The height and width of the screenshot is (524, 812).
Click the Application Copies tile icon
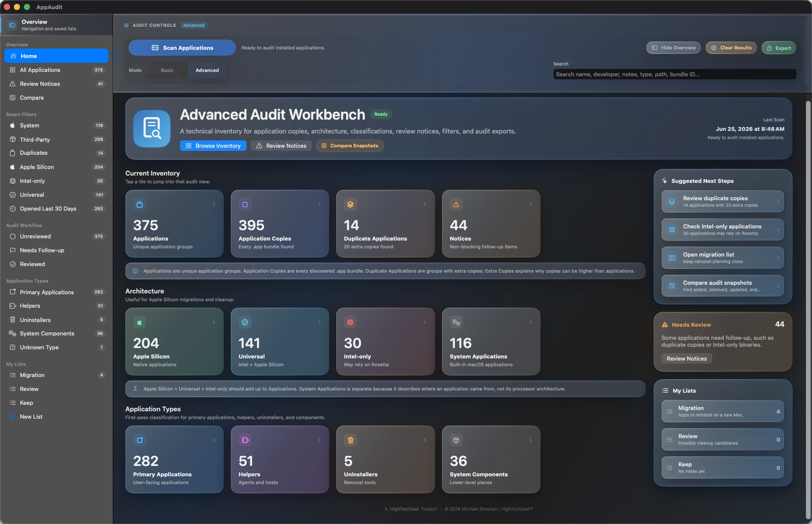pos(245,205)
